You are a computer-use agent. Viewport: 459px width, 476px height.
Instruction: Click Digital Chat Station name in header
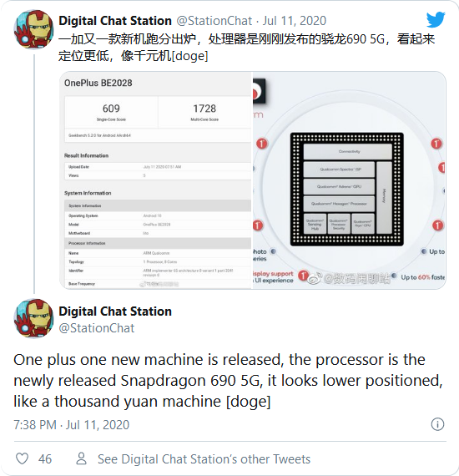[x=115, y=21]
